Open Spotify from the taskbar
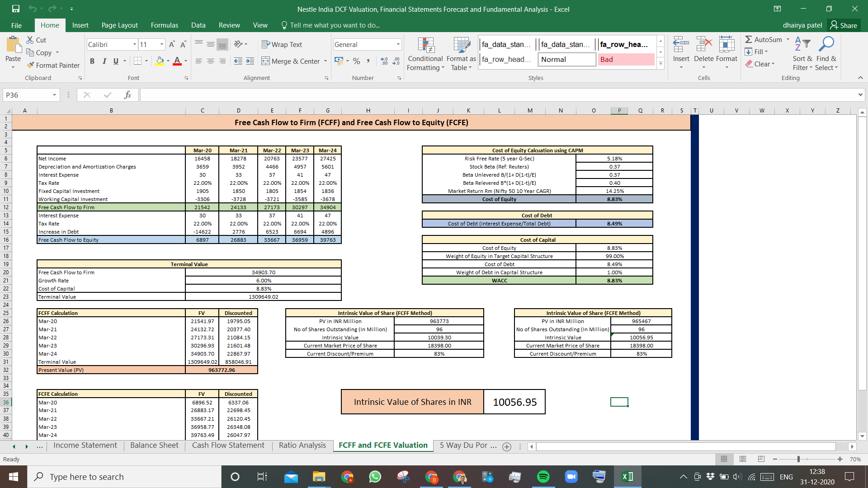Screen dimensions: 868x488 point(543,477)
